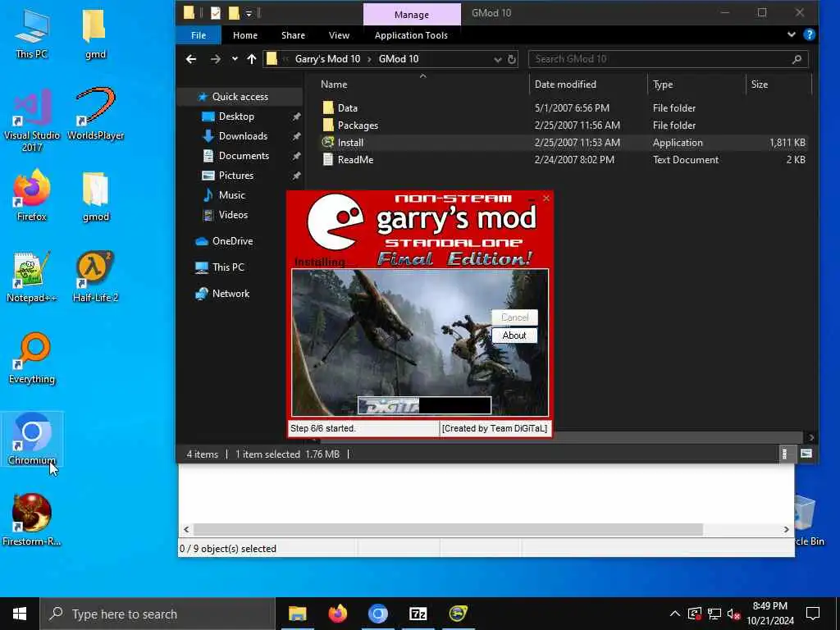Launch Firestorm desktop shortcut
Viewport: 840px width, 630px height.
click(32, 520)
